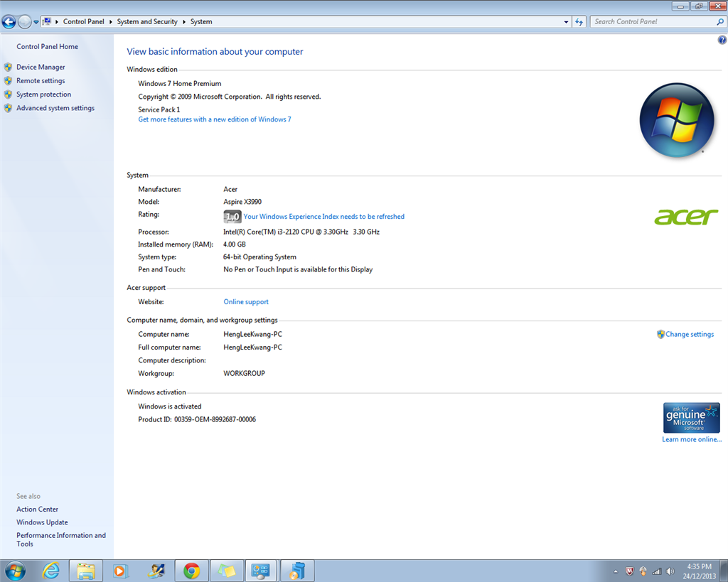728x582 pixels.
Task: Click the genuine Microsoft software badge
Action: coord(691,418)
